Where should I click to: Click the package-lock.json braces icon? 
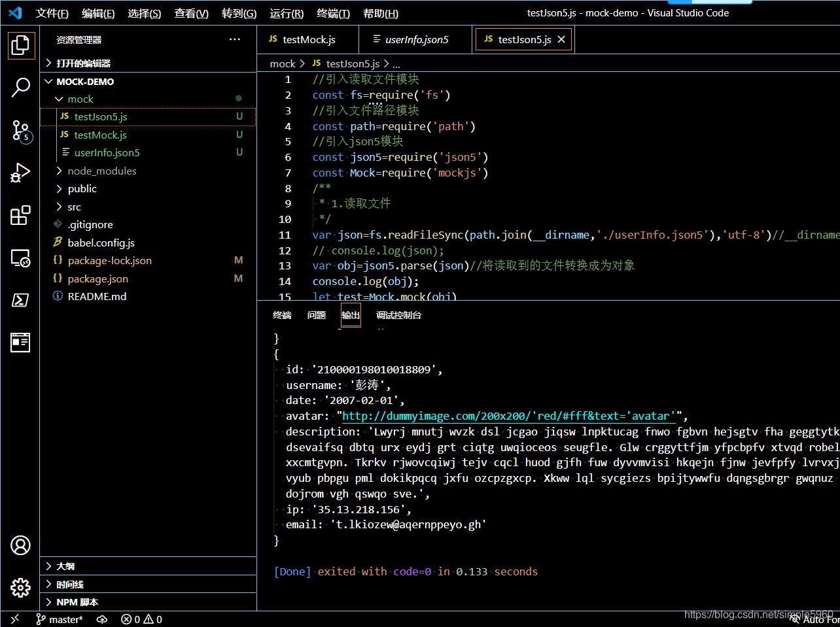pos(58,260)
